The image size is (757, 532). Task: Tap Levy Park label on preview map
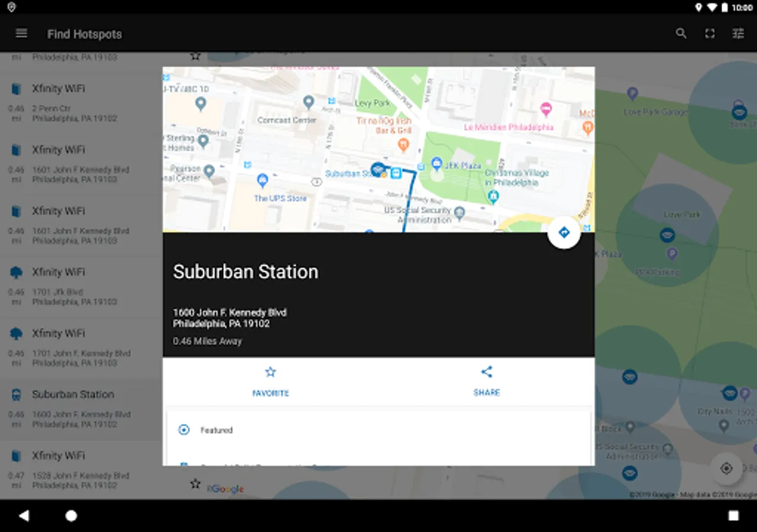coord(373,103)
